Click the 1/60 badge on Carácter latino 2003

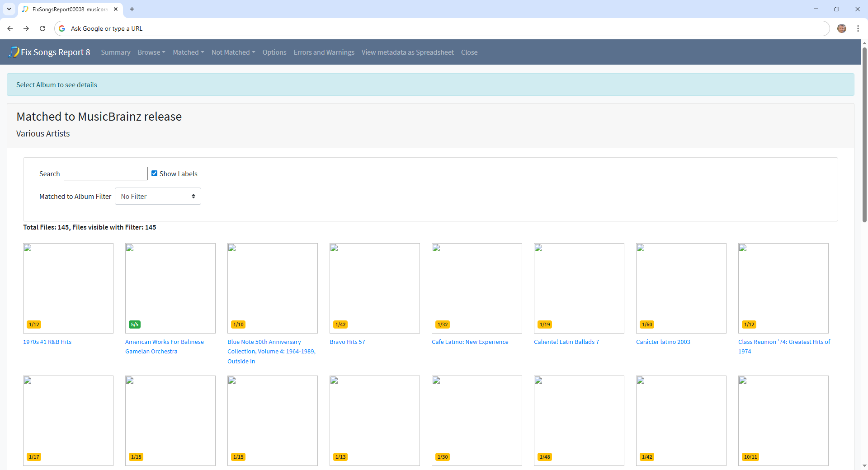[x=646, y=324]
